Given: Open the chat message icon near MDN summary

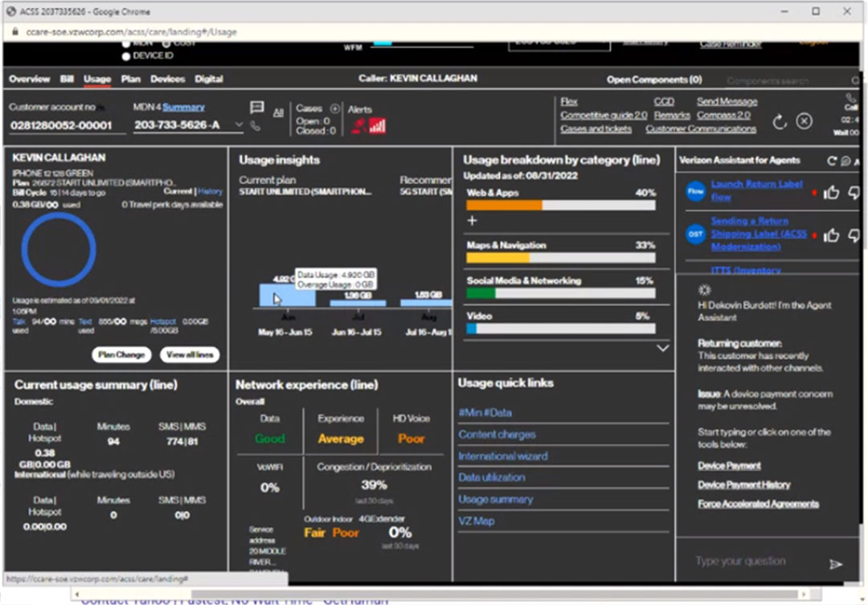Looking at the screenshot, I should coord(257,108).
